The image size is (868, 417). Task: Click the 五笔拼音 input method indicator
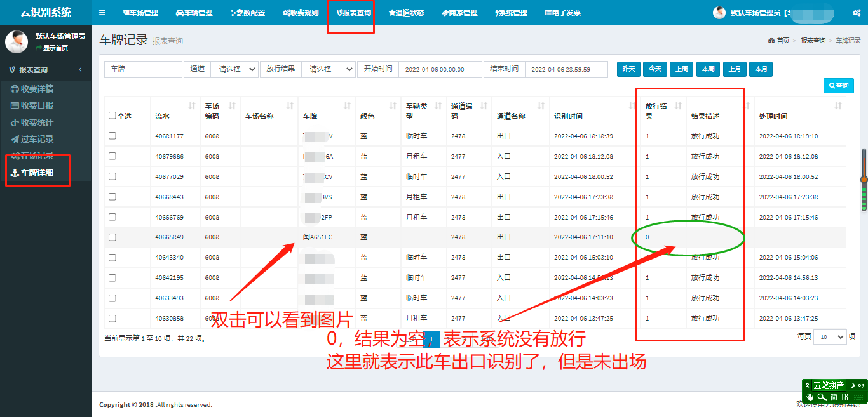(829, 385)
